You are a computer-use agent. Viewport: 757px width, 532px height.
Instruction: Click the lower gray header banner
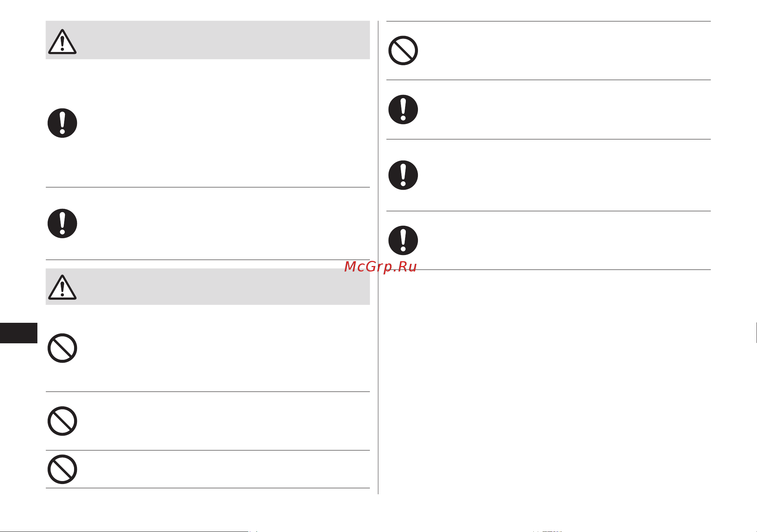pyautogui.click(x=207, y=287)
